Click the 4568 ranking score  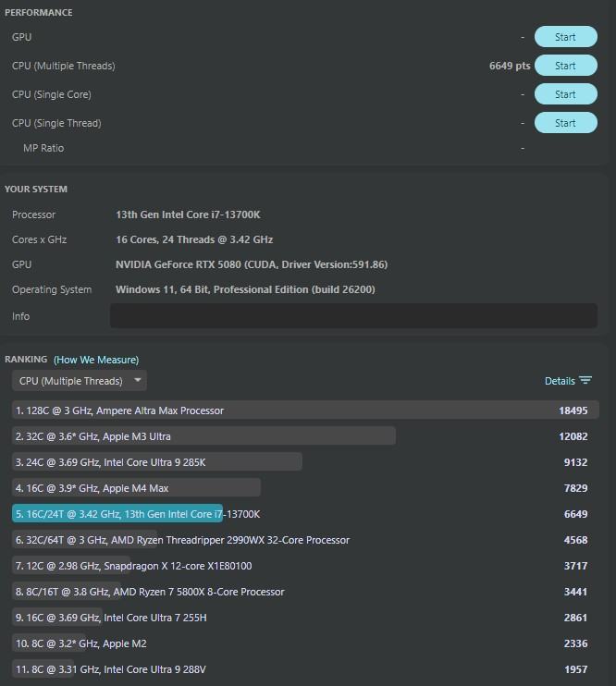click(575, 540)
